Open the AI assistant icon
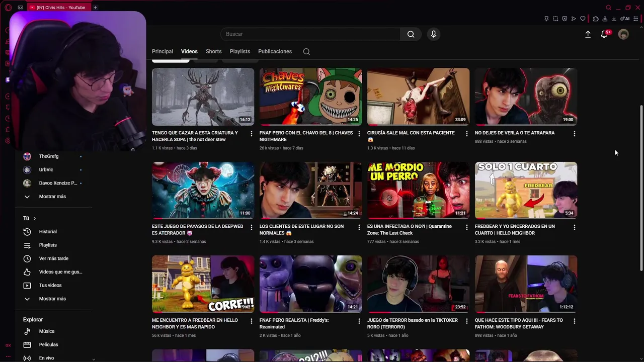This screenshot has height=362, width=644. point(625,19)
